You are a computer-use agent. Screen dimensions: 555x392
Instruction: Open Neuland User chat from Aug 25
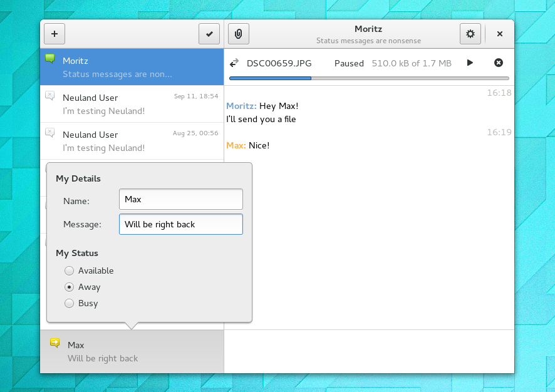point(132,141)
